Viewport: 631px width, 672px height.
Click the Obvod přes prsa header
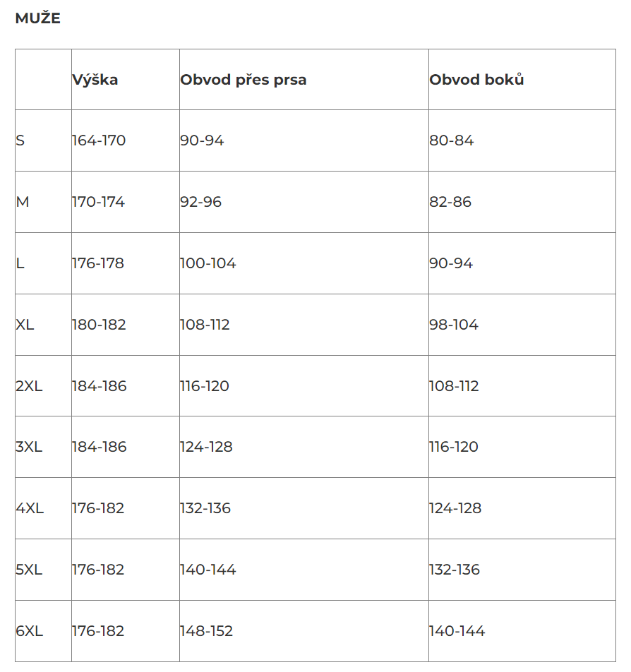[244, 80]
